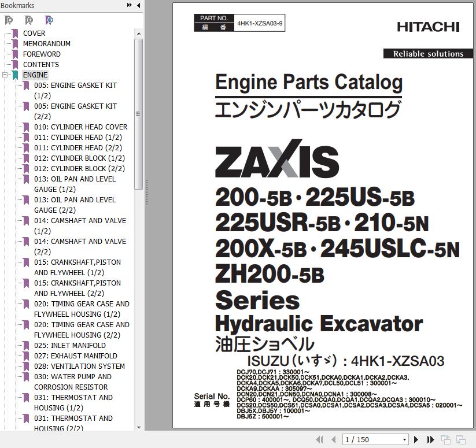The height and width of the screenshot is (448, 476).
Task: Open 005: Engine Gasket Kit (1/2) bookmark
Action: pyautogui.click(x=75, y=90)
